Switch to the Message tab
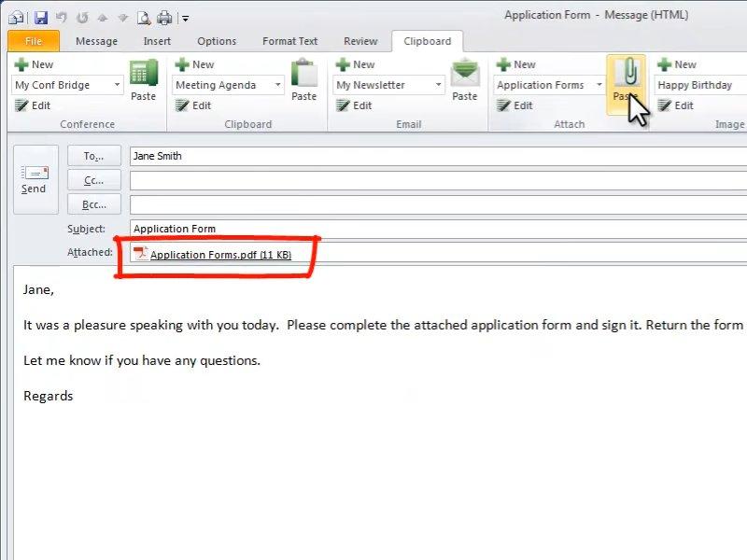 [96, 41]
